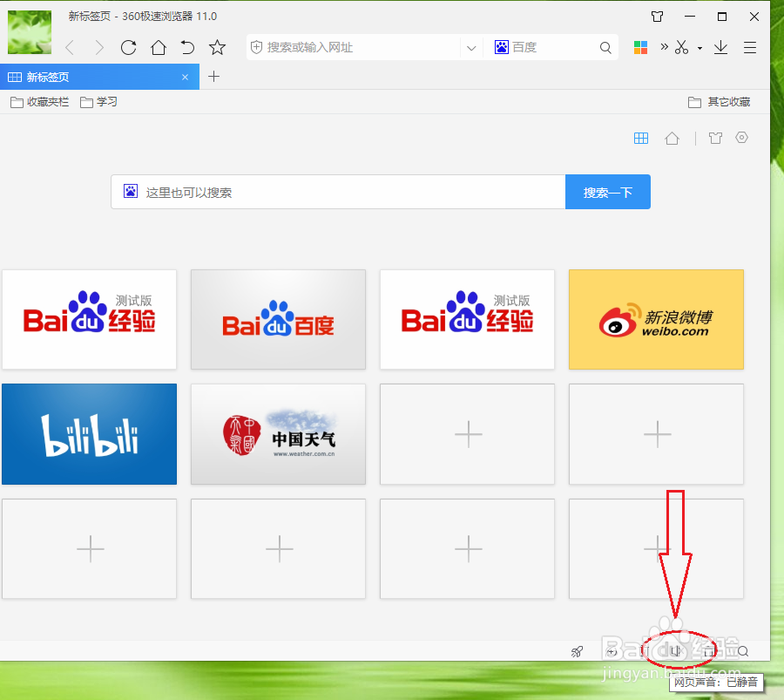Click the magnifier in Baidu search box
This screenshot has width=784, height=700.
[605, 48]
